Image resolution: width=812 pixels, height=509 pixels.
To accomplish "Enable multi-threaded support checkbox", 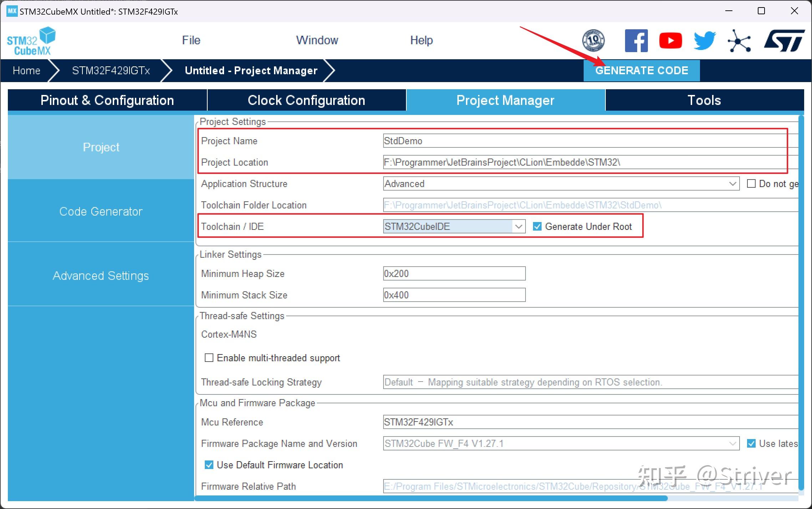I will [x=209, y=358].
